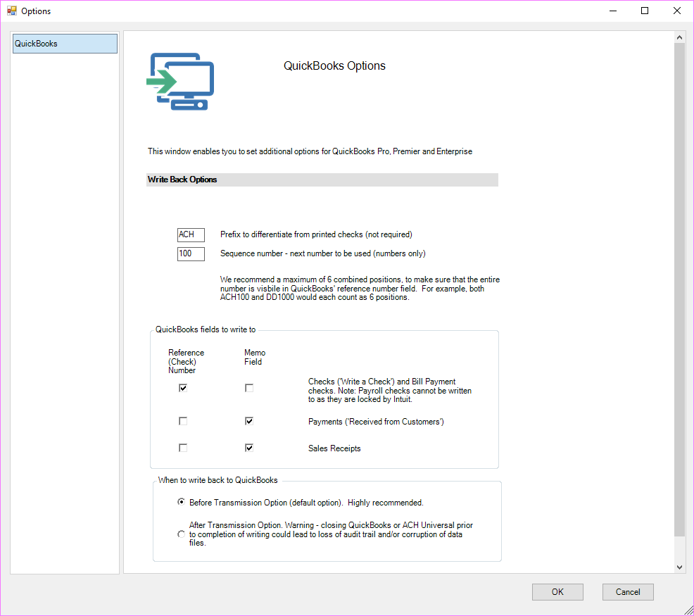694x616 pixels.
Task: Enable Reference Number for Sales Receipts
Action: tap(182, 447)
